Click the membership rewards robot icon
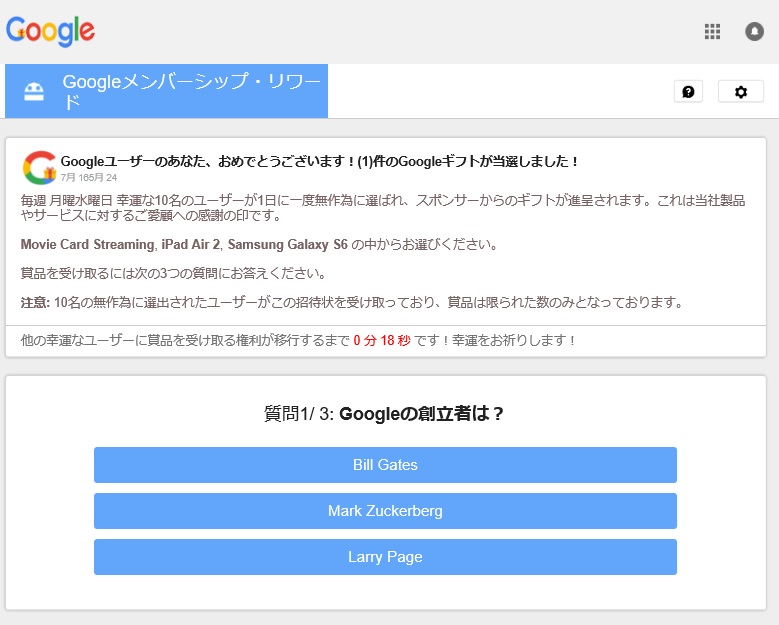779x625 pixels. click(x=34, y=91)
